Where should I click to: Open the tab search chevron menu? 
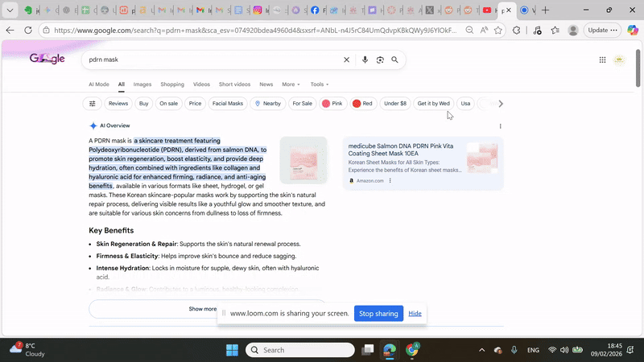point(10,10)
